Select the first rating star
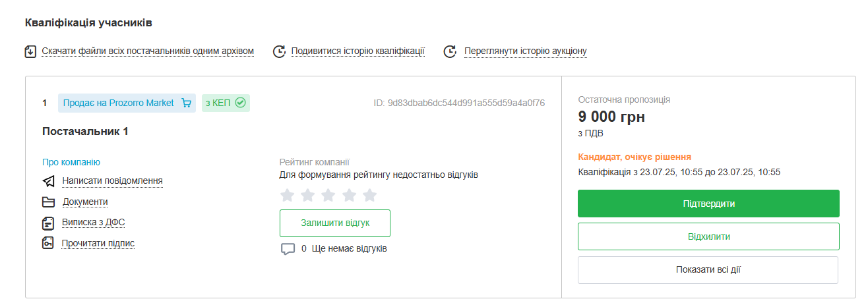868x301 pixels. (287, 195)
